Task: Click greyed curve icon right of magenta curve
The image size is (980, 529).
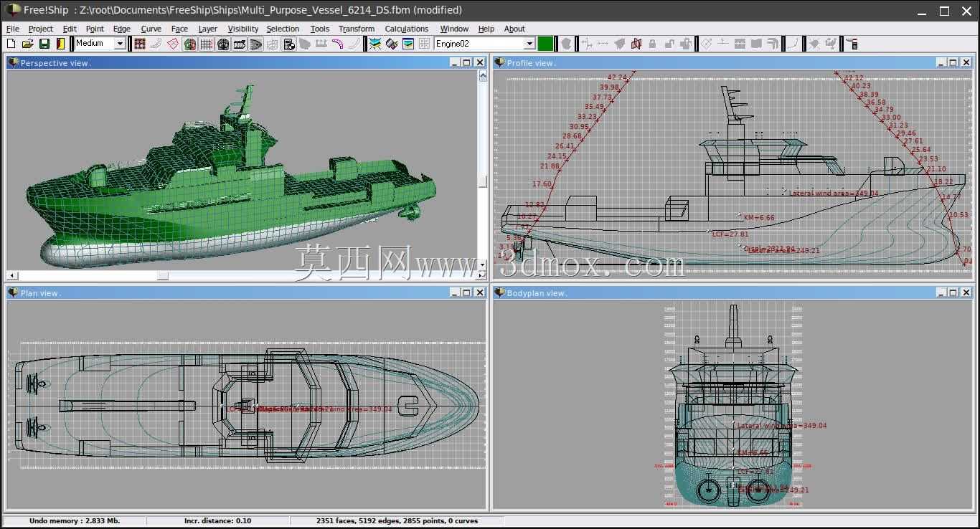Action: point(353,44)
